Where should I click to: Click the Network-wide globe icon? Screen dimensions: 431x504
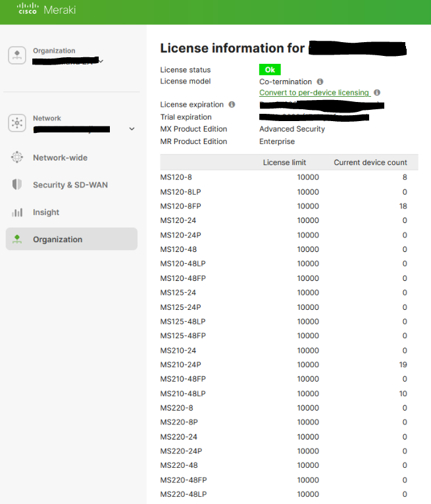click(x=17, y=157)
